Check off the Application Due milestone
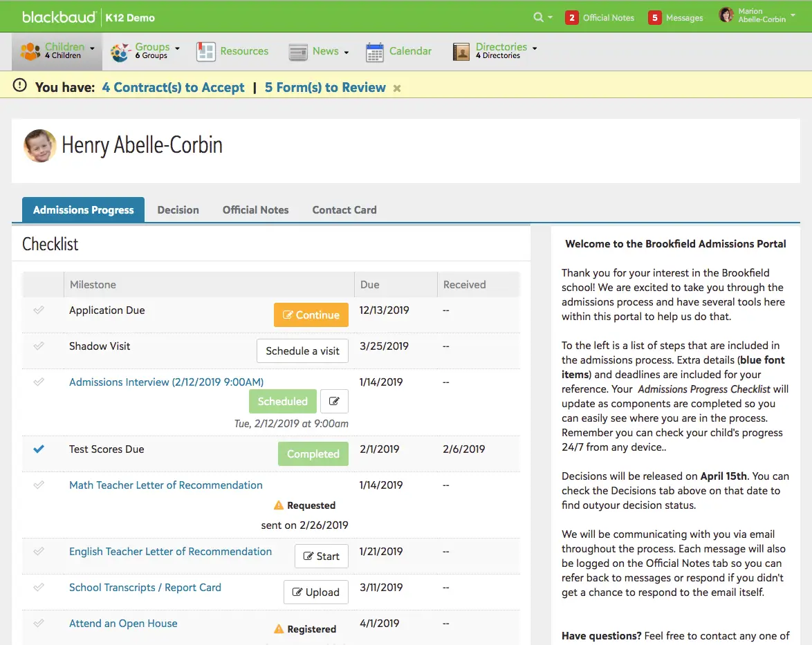 click(39, 310)
